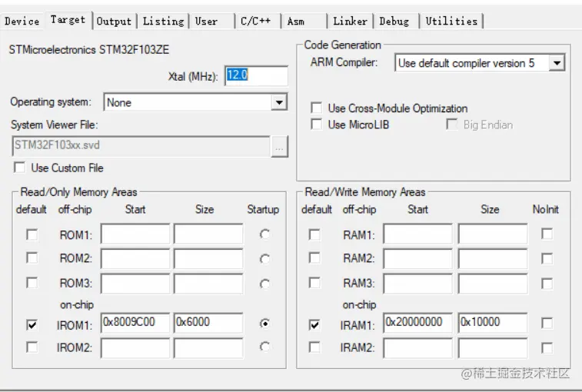
Task: Enable NoInit for RAM1
Action: pos(547,234)
